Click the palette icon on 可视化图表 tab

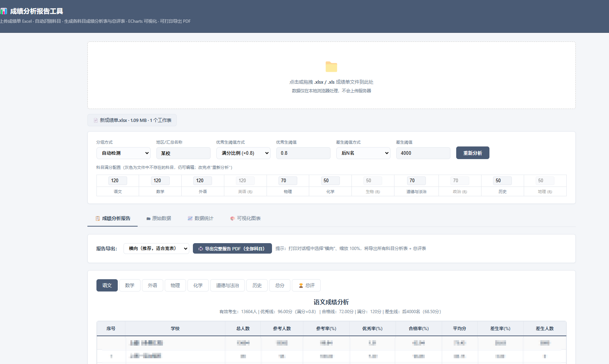tap(233, 219)
